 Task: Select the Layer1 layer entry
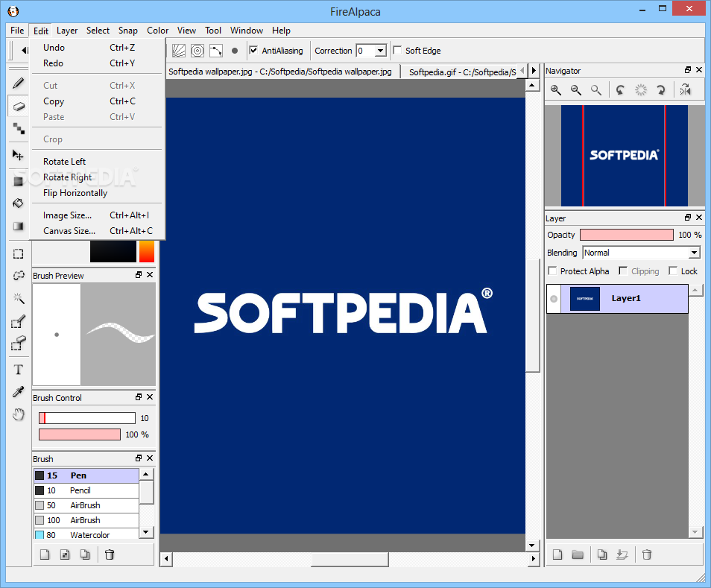617,299
